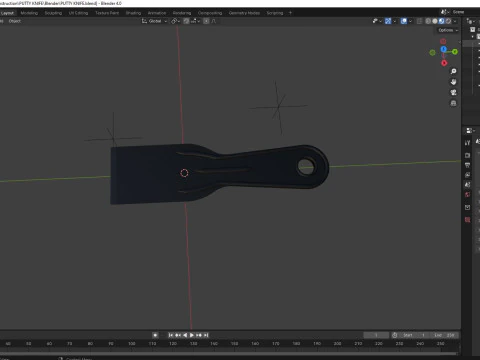Viewport: 480px width, 360px height.
Task: Toggle snapping magnet icon
Action: [186, 21]
